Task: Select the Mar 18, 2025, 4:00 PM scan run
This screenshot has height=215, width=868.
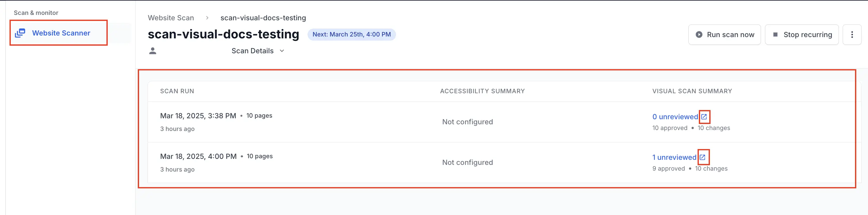Action: tap(198, 156)
